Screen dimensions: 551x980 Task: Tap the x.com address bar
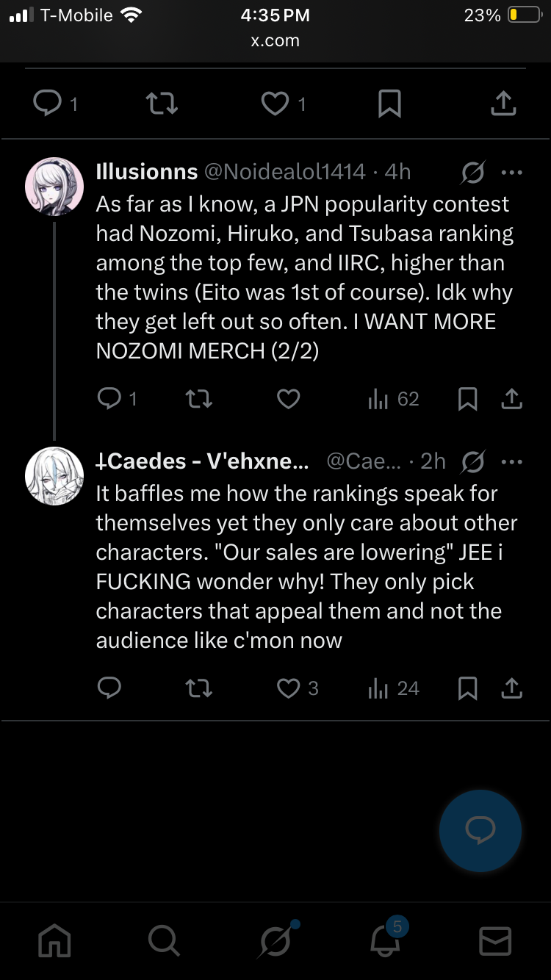coord(275,40)
